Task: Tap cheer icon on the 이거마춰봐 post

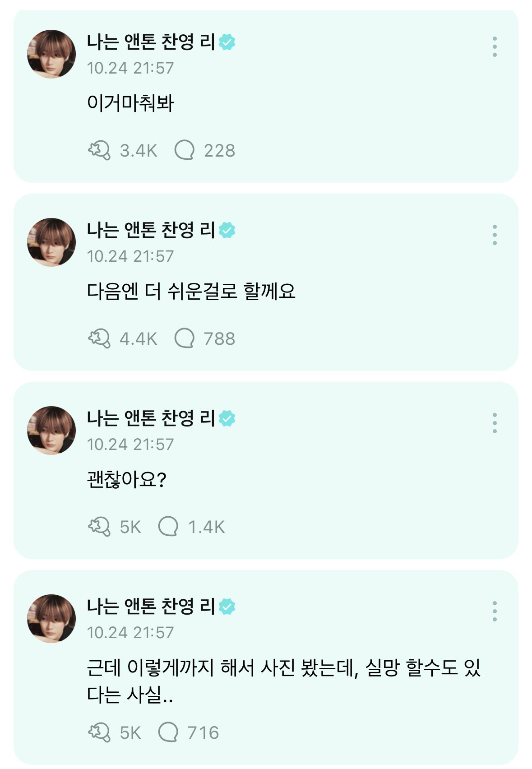Action: click(99, 150)
